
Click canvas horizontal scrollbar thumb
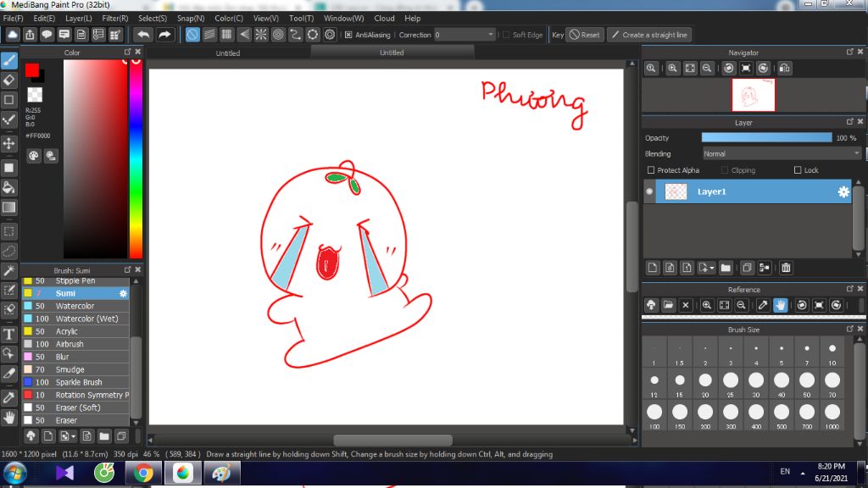pyautogui.click(x=392, y=440)
